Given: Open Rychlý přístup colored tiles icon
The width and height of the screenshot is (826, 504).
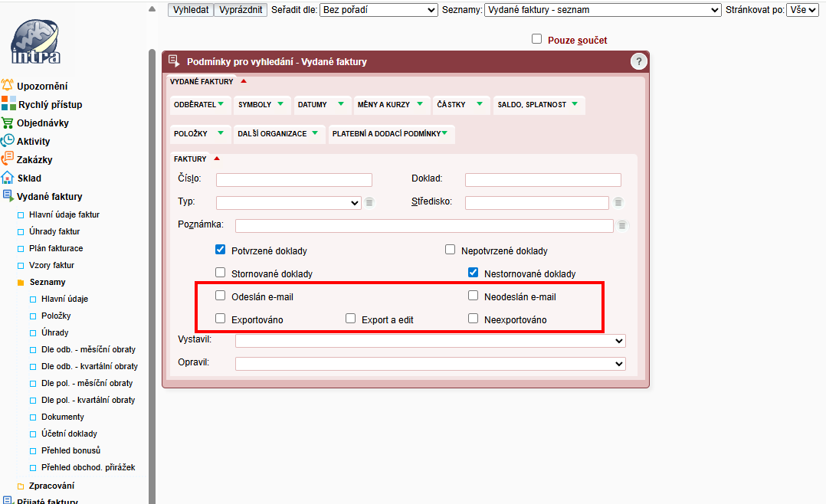Looking at the screenshot, I should (x=8, y=104).
